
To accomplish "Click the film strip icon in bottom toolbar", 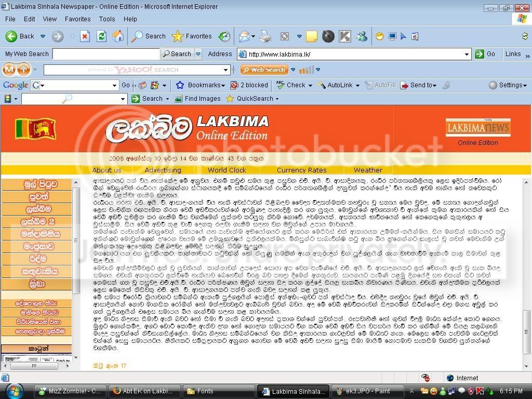I will pos(8,99).
